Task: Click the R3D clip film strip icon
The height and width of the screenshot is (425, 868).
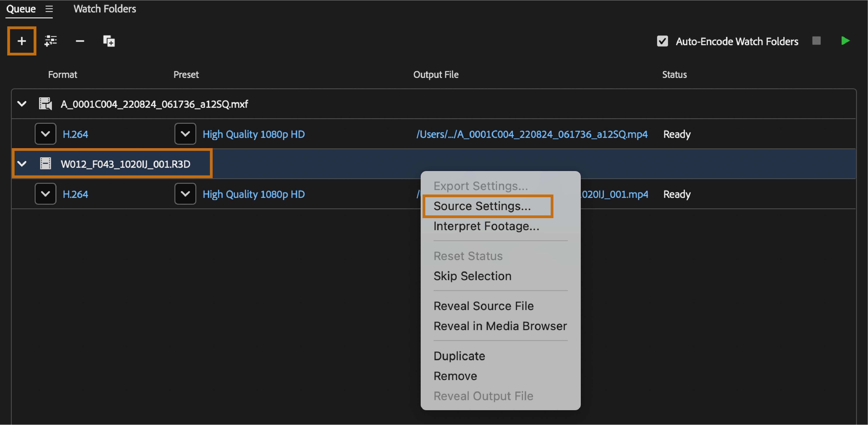Action: point(46,164)
